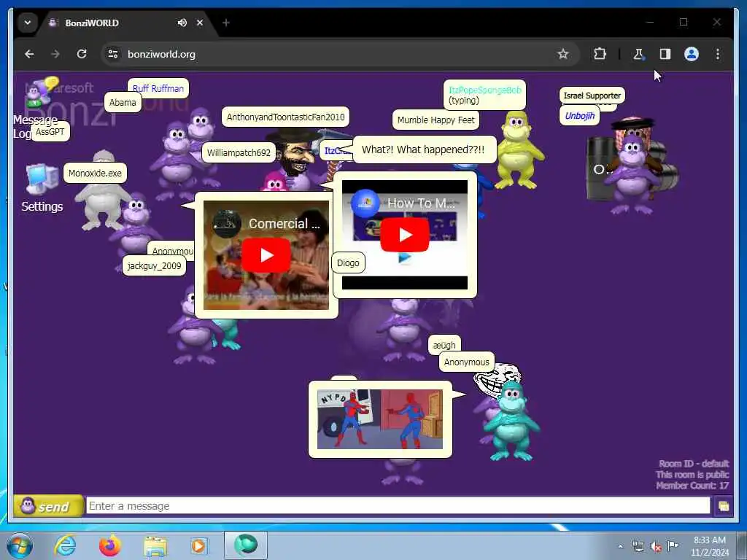Click the Spider-Man pointing meme image
Viewport: 747px width, 560px height.
tap(380, 419)
